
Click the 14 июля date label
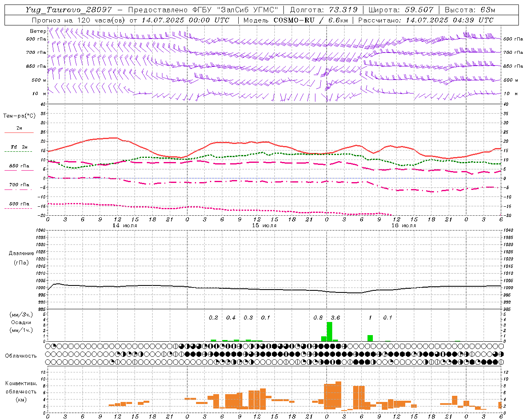(125, 226)
